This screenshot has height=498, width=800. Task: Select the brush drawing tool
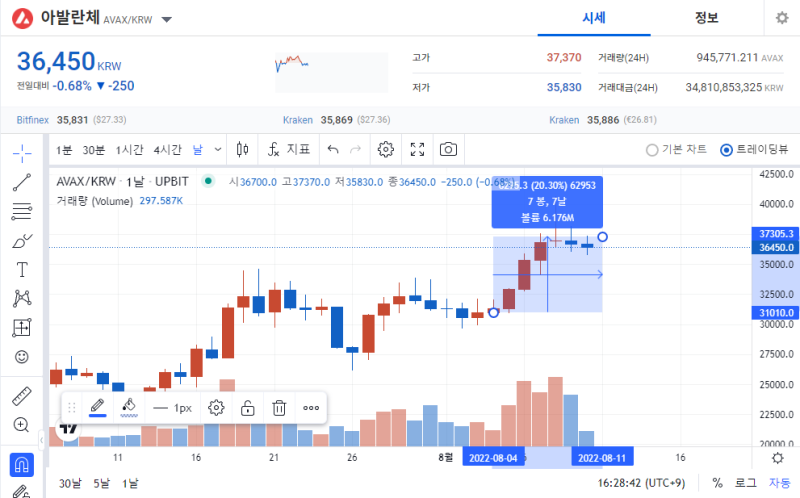[x=21, y=240]
